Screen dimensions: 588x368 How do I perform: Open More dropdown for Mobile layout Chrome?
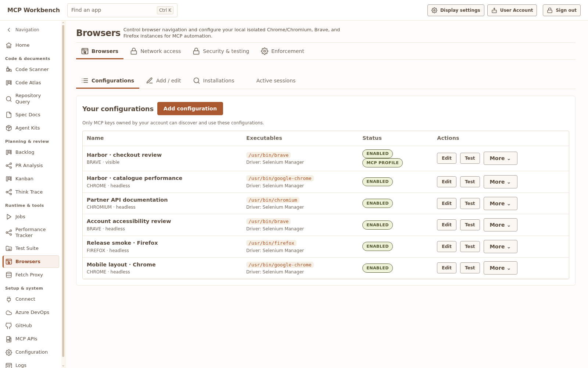(x=500, y=268)
